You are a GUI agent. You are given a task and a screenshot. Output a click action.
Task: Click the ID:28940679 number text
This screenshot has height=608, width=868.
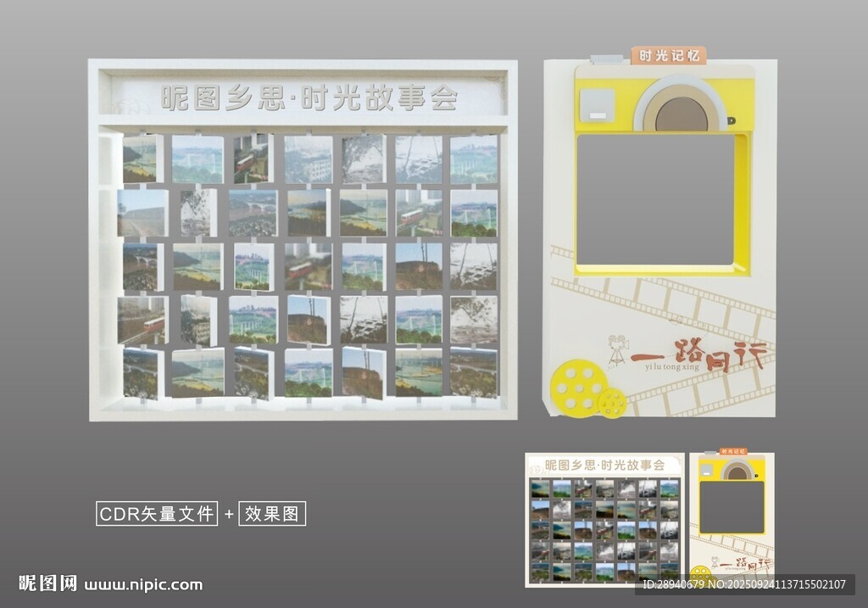tap(673, 584)
